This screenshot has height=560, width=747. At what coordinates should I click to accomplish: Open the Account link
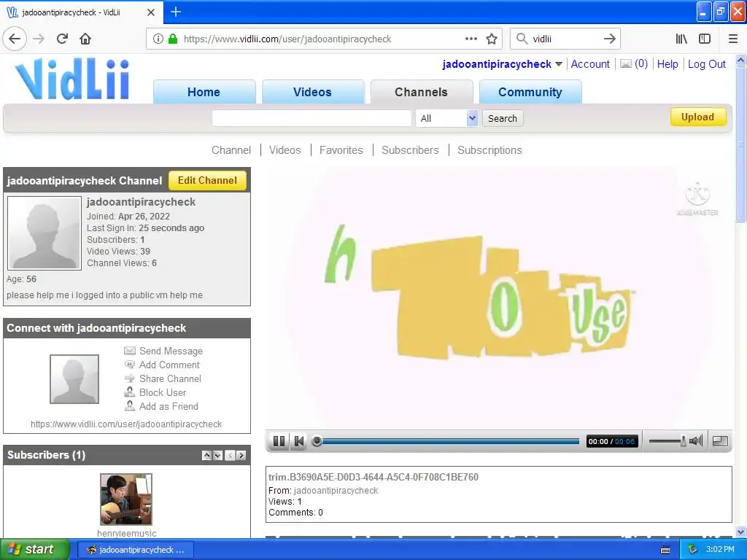(590, 64)
